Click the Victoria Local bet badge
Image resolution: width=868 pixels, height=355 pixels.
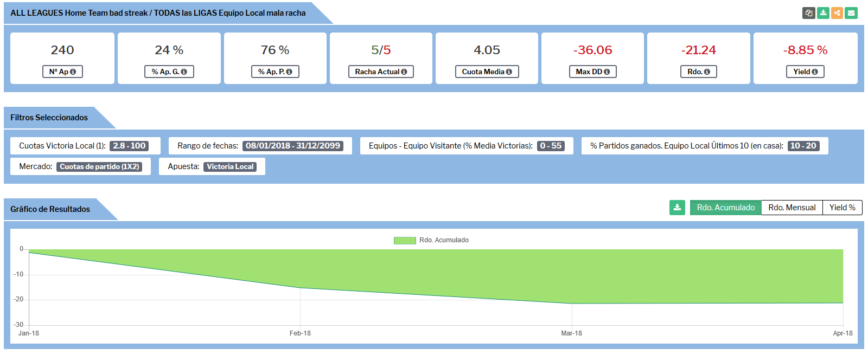point(230,166)
